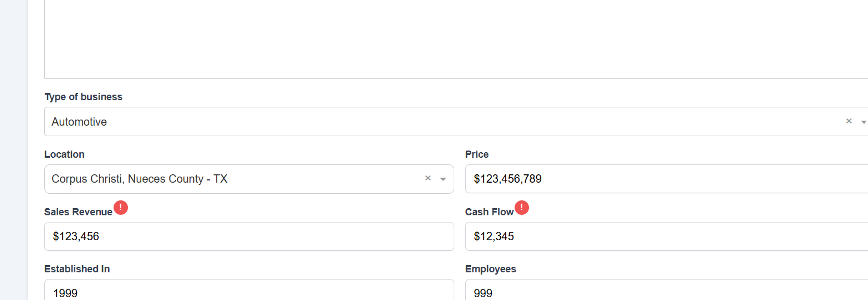Expand the Type of business dropdown arrow

click(863, 122)
